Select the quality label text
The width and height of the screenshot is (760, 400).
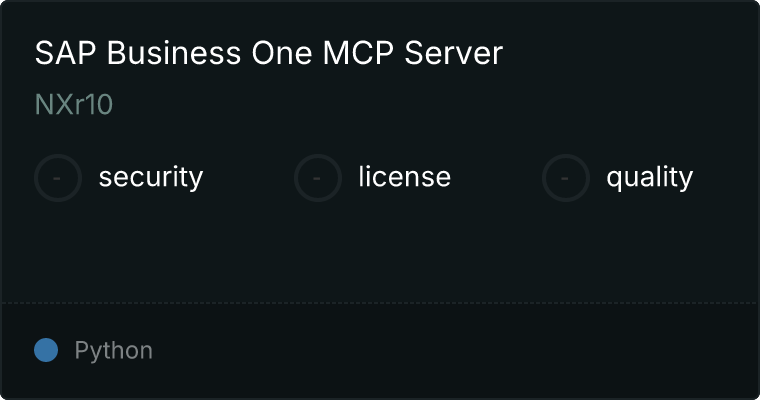(x=649, y=178)
